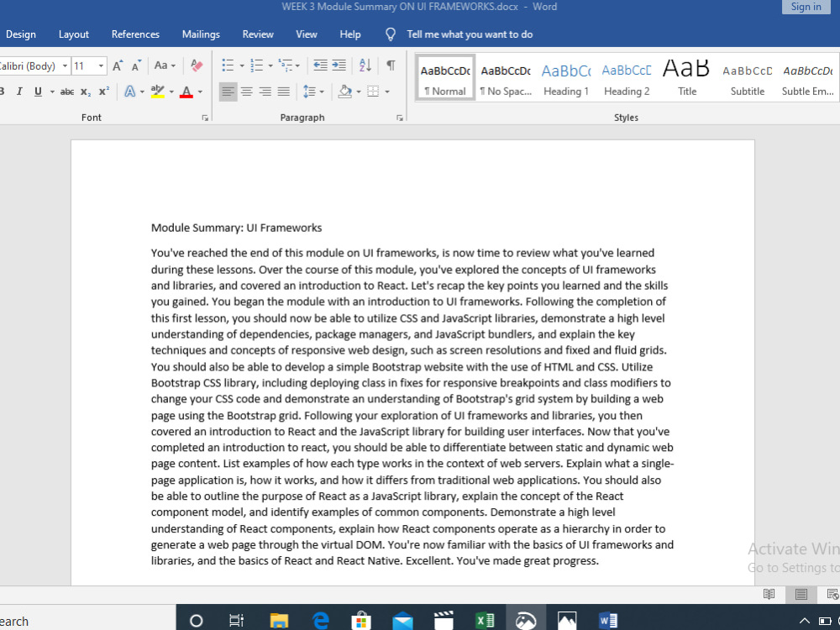Increase font size with Grow Font icon
840x630 pixels.
click(118, 66)
